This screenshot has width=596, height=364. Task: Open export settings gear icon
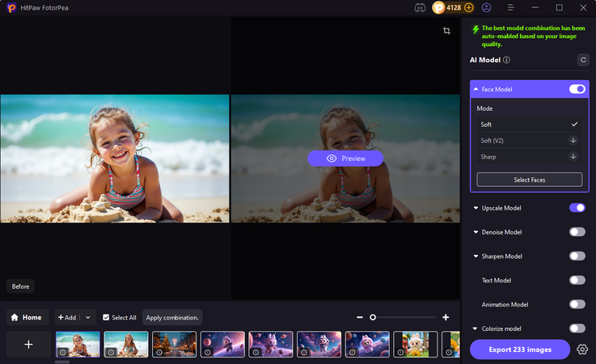[582, 349]
